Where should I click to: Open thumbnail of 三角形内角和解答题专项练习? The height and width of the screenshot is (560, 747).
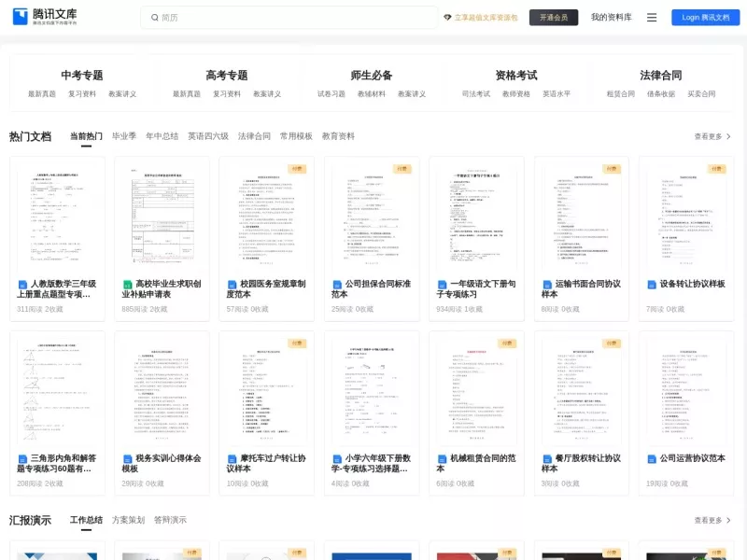(57, 392)
